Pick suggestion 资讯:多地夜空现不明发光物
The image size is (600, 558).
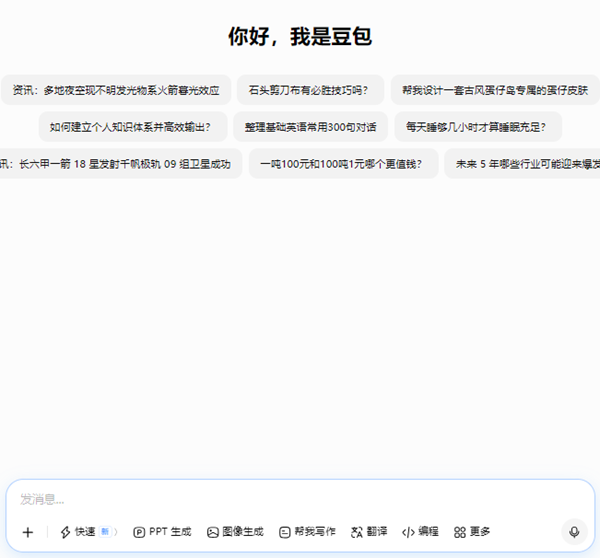[x=116, y=90]
